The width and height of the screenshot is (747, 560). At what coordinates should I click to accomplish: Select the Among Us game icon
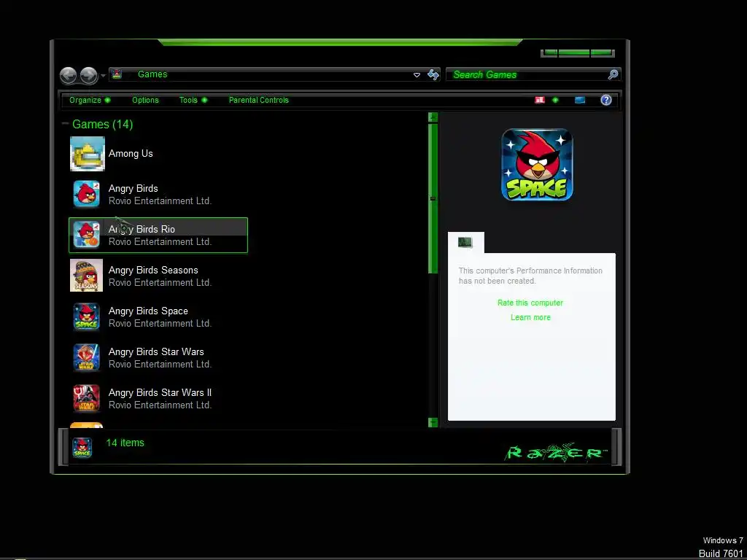click(x=88, y=154)
